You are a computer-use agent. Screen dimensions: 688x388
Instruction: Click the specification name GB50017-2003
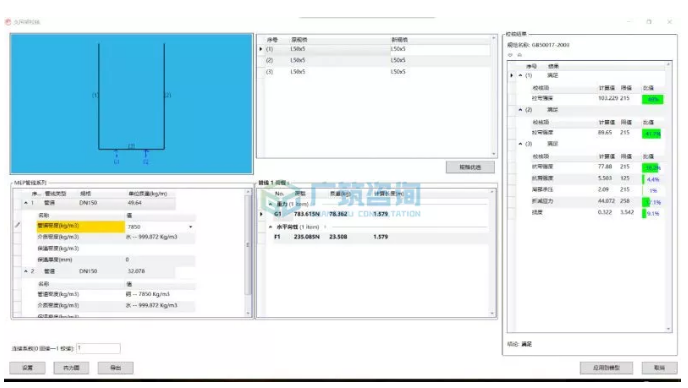click(550, 45)
